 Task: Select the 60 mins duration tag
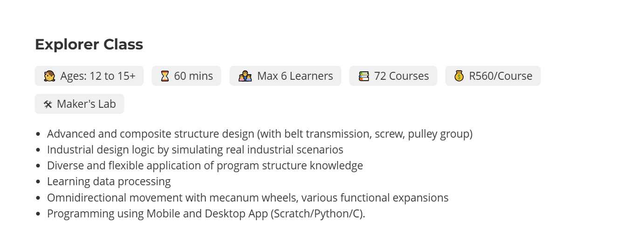(186, 76)
